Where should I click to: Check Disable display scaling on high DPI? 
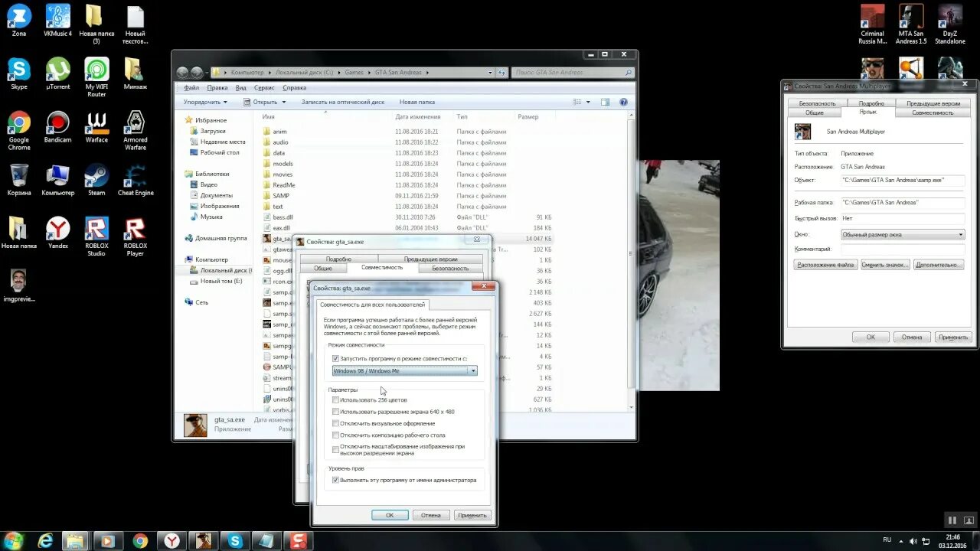[335, 449]
